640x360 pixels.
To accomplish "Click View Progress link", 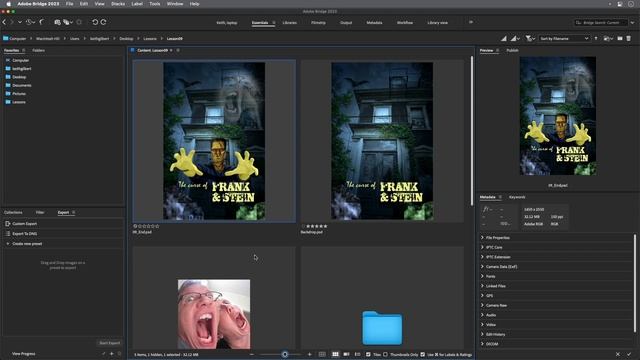I will 24,353.
